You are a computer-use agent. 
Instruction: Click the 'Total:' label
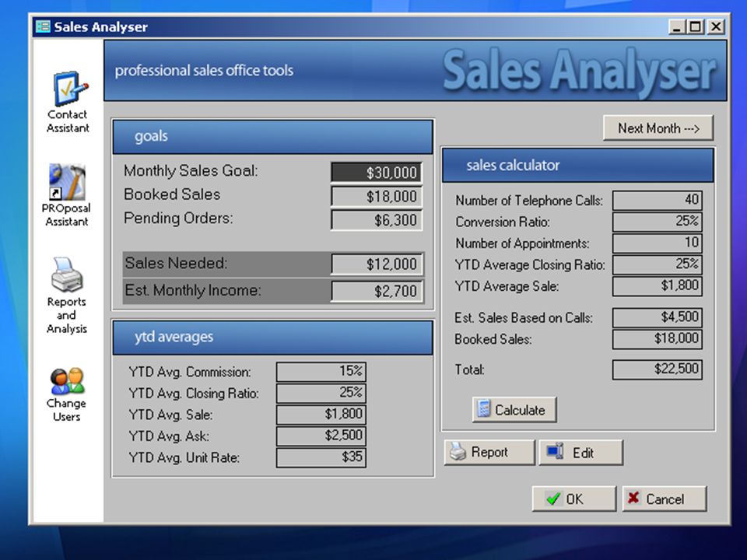469,369
